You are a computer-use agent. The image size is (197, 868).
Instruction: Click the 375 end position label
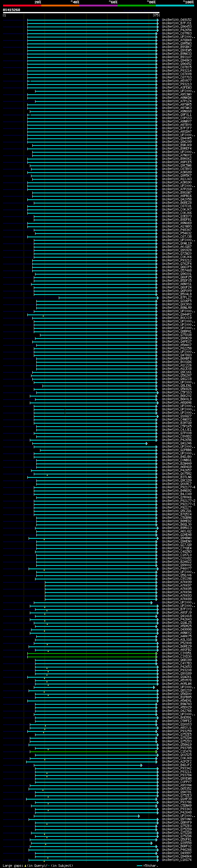tap(155, 15)
